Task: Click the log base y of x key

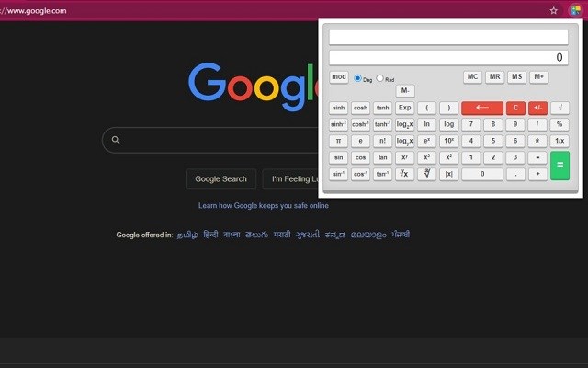Action: click(404, 141)
